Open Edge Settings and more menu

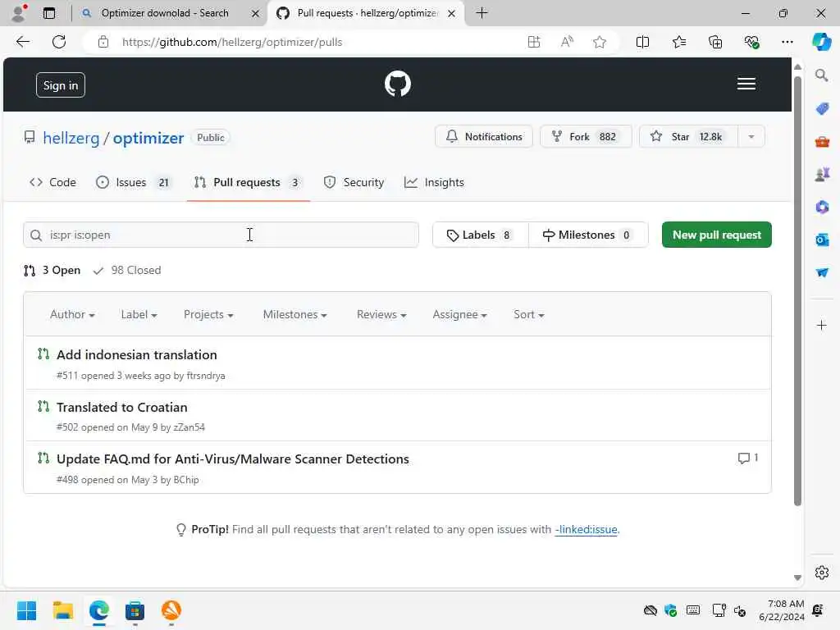pos(787,42)
